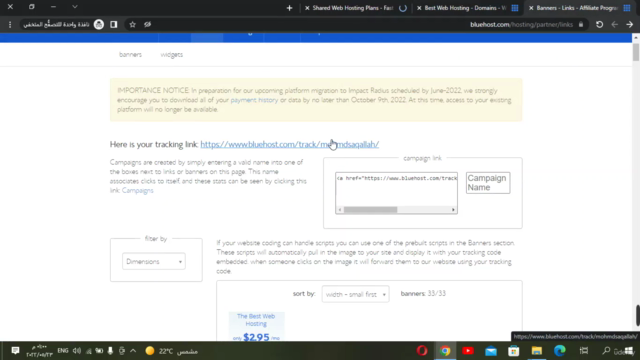Click the incognito profile icon
Image resolution: width=640 pixels, height=360 pixels.
tap(99, 24)
